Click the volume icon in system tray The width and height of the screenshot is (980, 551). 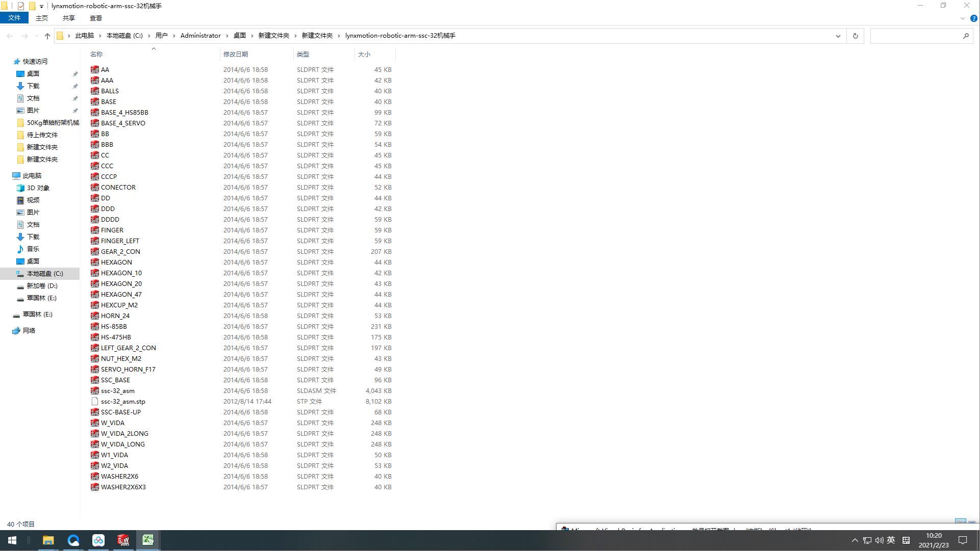pos(879,540)
